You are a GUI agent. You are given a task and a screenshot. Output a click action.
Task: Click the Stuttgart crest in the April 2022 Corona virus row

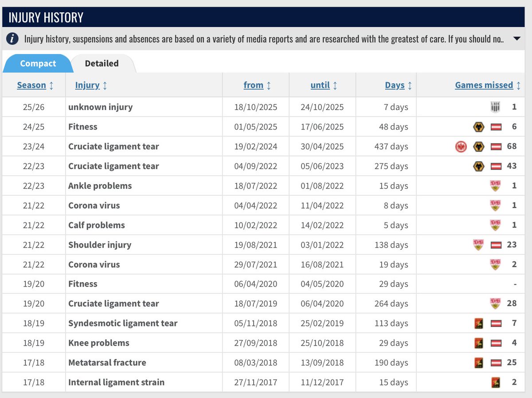click(496, 205)
